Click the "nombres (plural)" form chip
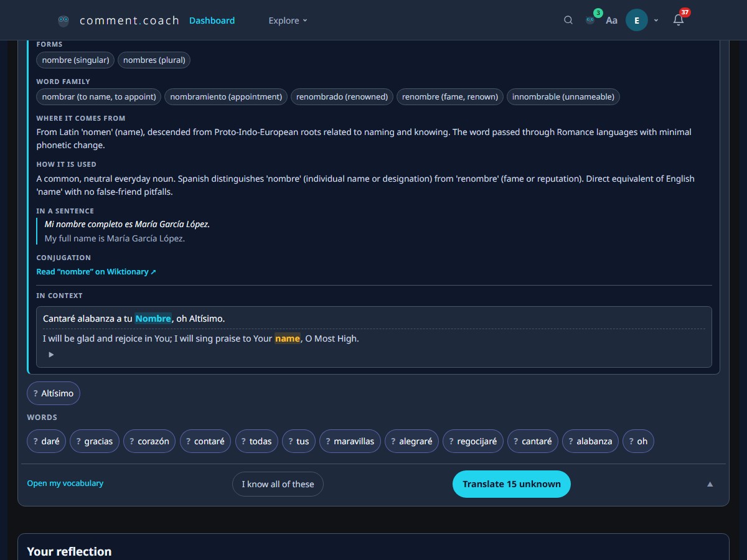This screenshot has height=560, width=747. [154, 60]
